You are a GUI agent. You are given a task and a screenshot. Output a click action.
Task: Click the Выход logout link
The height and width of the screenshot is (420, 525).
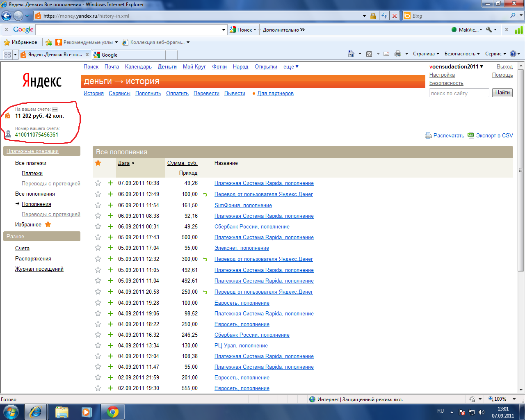pyautogui.click(x=504, y=67)
